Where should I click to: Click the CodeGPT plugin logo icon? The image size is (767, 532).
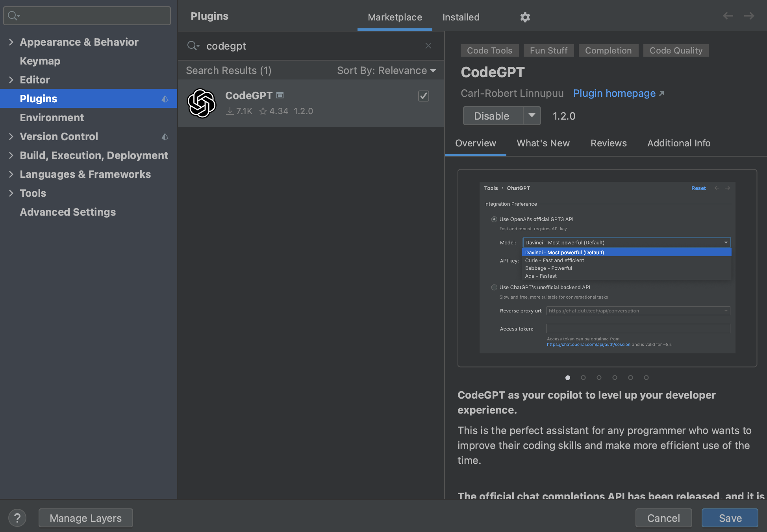(x=201, y=103)
